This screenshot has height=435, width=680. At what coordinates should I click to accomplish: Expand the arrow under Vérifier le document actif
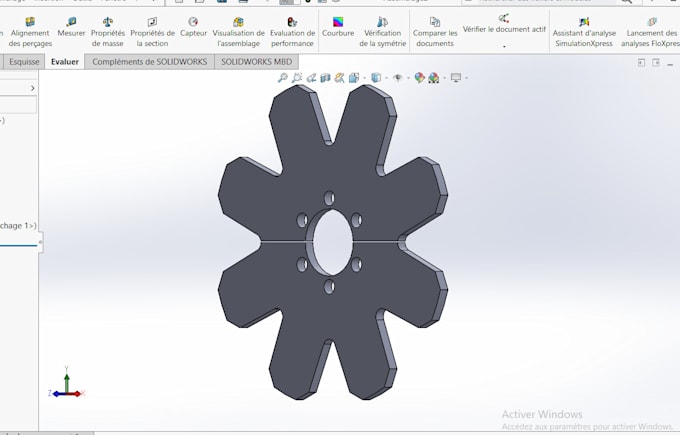click(x=504, y=46)
